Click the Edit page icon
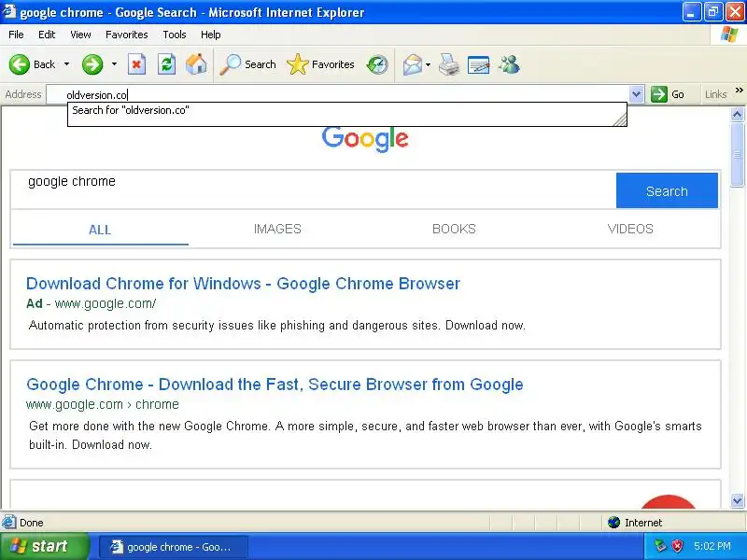 coord(479,64)
